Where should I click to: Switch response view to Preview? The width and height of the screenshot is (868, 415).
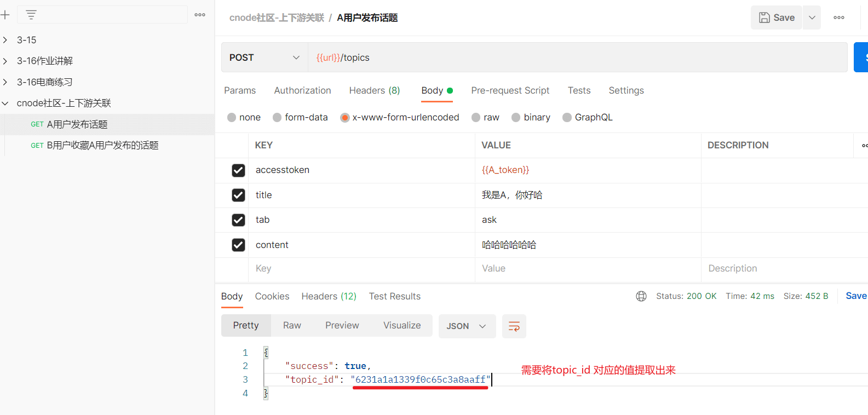[342, 325]
